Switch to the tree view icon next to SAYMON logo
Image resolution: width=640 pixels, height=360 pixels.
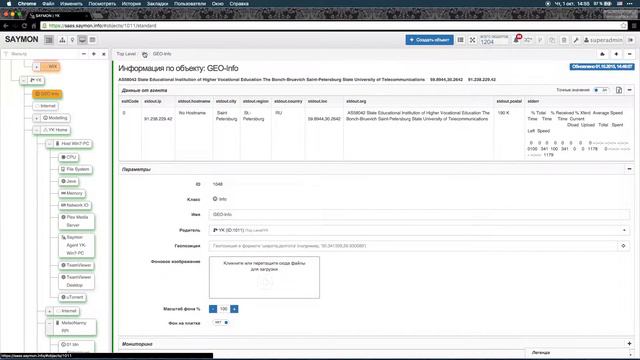point(49,40)
